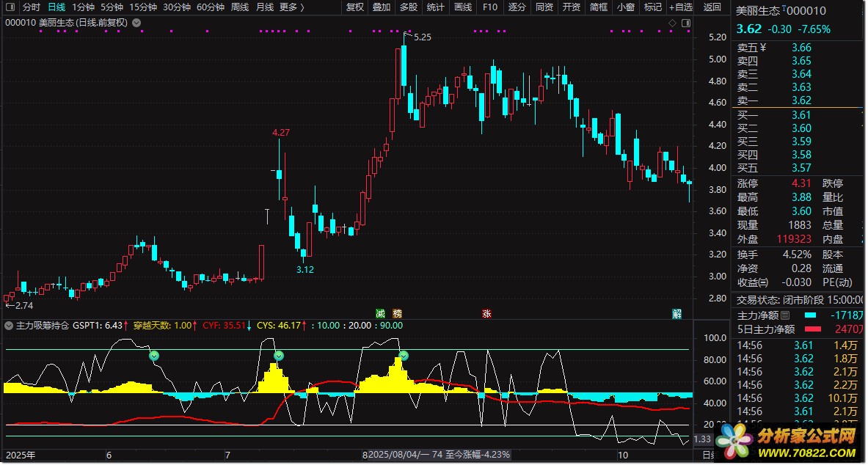This screenshot has width=868, height=465.
Task: Click the 解 event marker icon
Action: [x=676, y=314]
